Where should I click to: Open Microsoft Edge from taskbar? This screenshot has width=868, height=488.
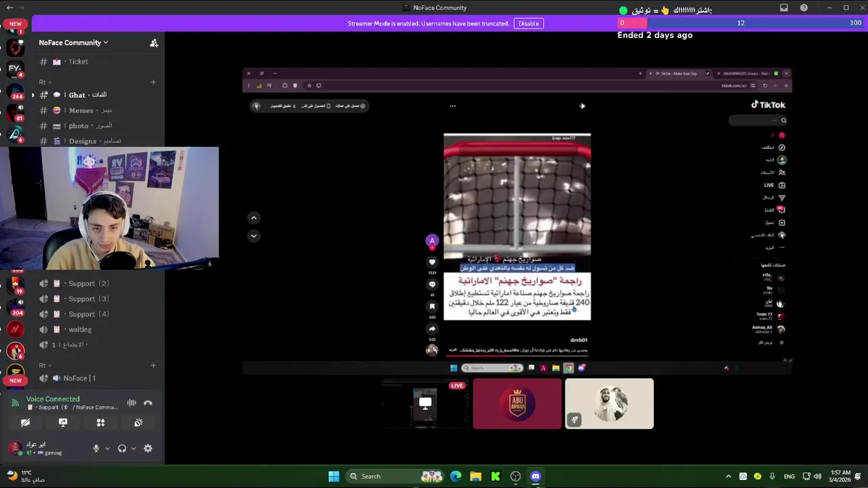click(x=456, y=476)
